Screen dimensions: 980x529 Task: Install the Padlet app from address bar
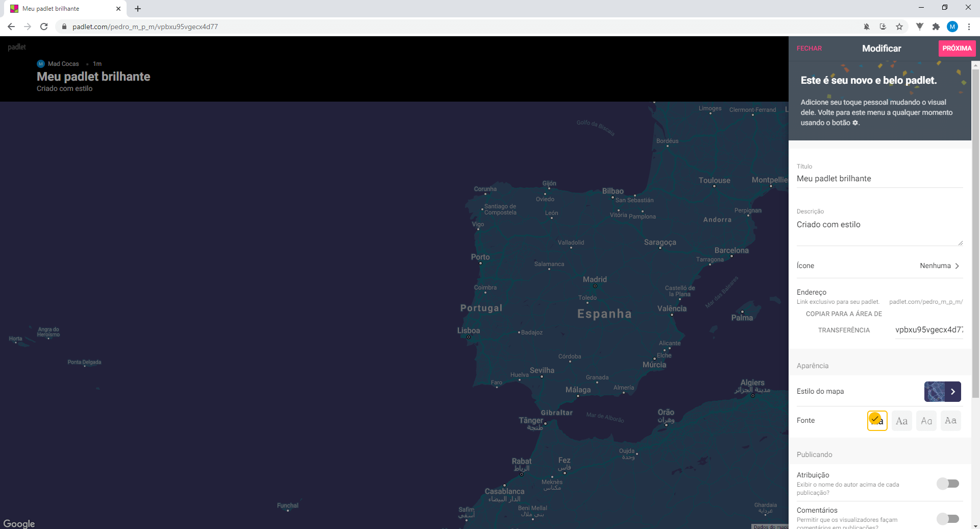point(883,27)
